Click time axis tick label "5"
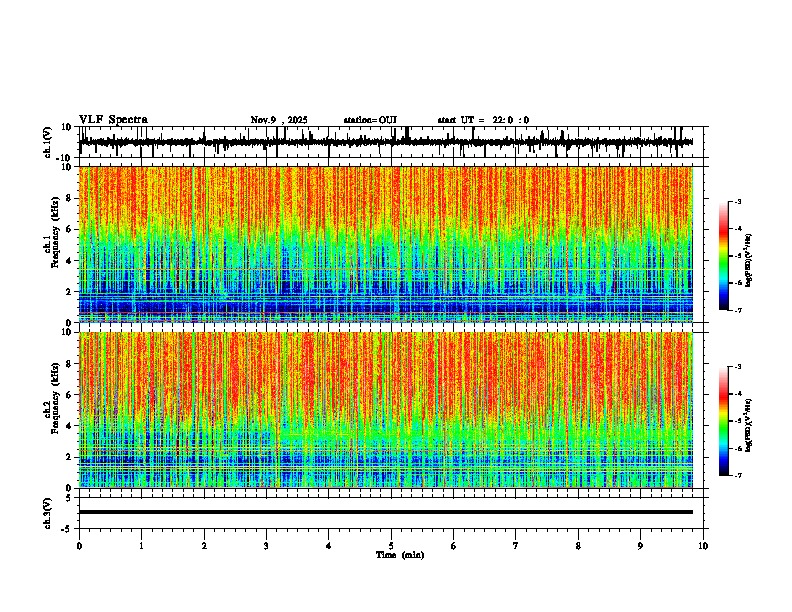The height and width of the screenshot is (612, 792). pyautogui.click(x=391, y=546)
